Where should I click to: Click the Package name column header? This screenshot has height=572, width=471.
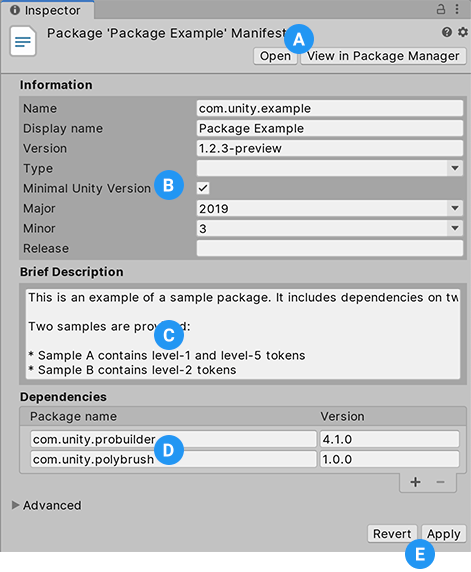pos(73,417)
